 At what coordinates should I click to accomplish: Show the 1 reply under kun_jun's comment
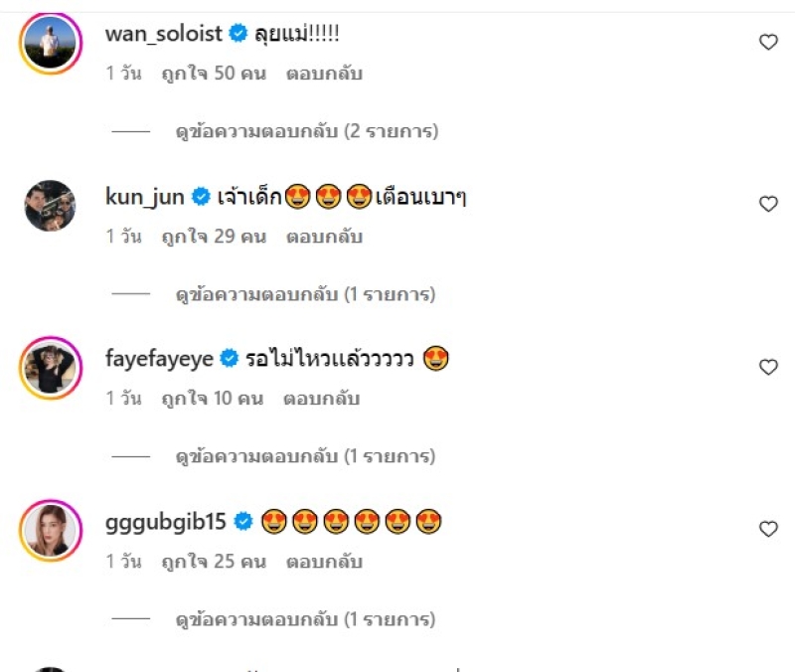pyautogui.click(x=307, y=294)
